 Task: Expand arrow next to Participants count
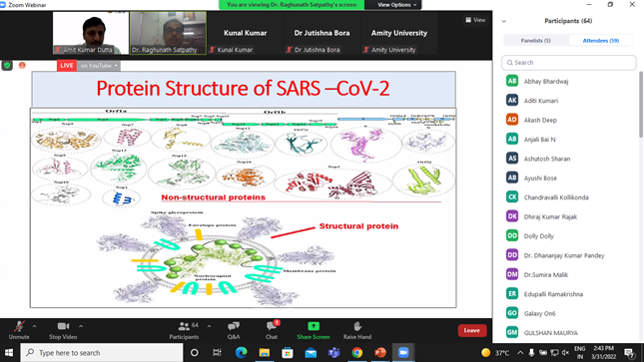pos(209,326)
